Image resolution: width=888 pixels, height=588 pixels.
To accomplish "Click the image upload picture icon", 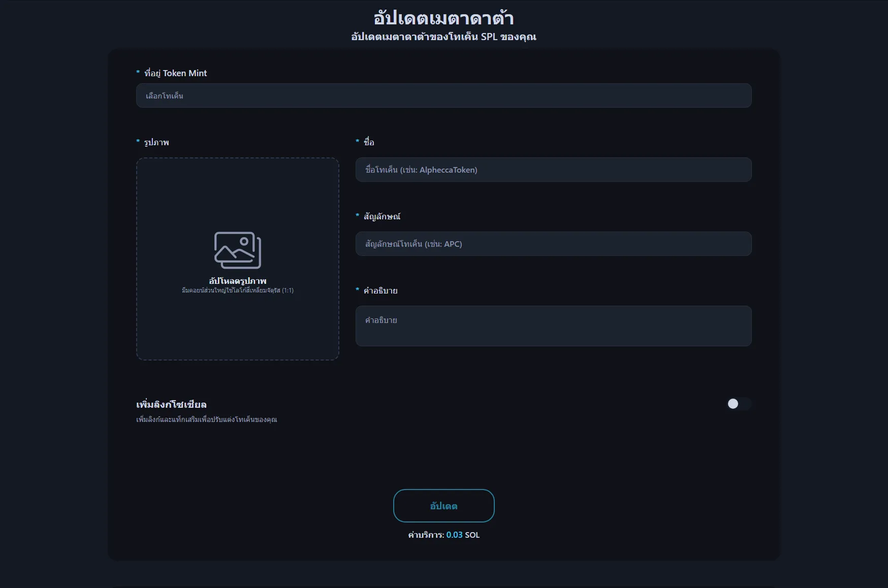I will 237,250.
